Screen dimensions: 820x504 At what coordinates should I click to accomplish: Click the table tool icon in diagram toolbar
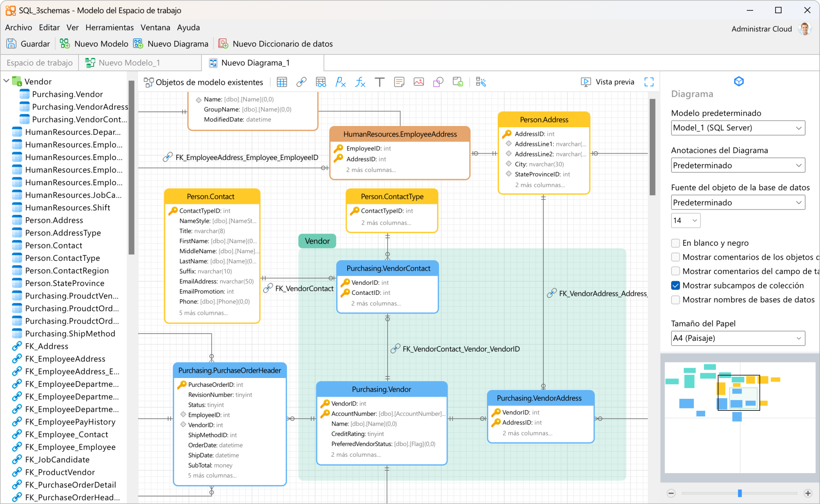[282, 82]
